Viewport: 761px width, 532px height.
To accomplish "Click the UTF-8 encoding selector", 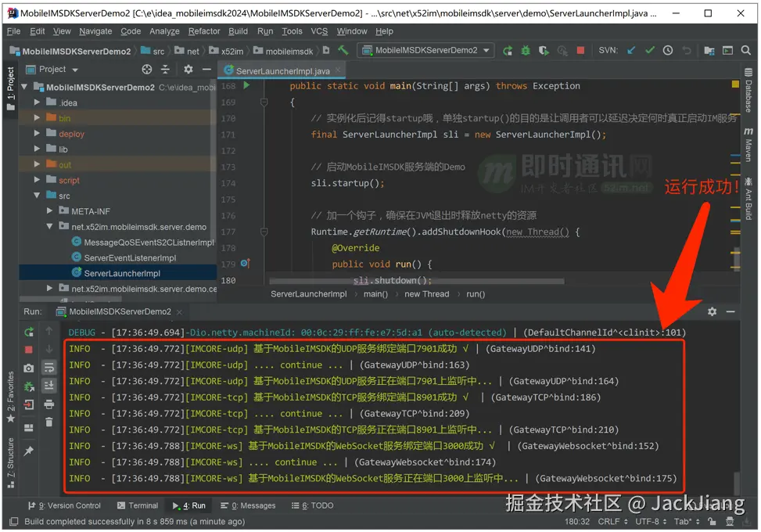I will pyautogui.click(x=651, y=522).
